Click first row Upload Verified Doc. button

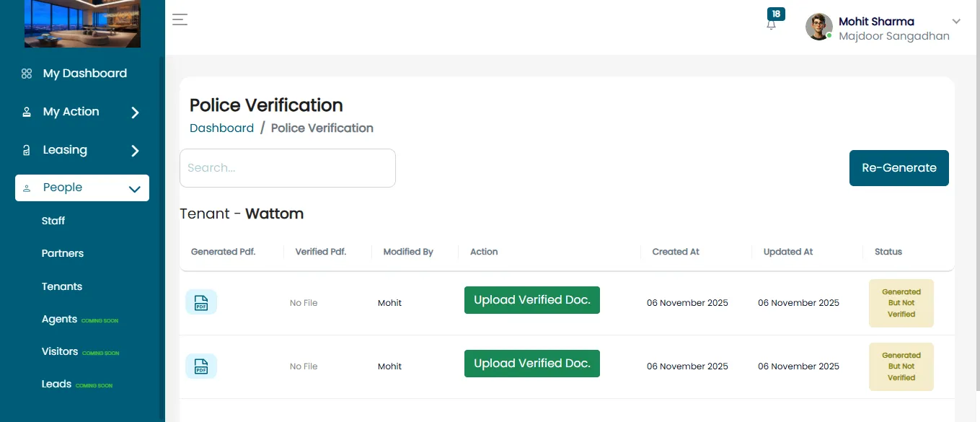[x=532, y=300]
